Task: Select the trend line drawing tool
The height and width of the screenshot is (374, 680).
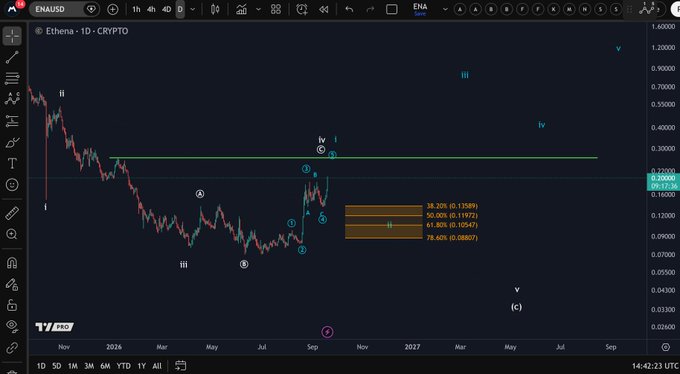Action: click(12, 57)
